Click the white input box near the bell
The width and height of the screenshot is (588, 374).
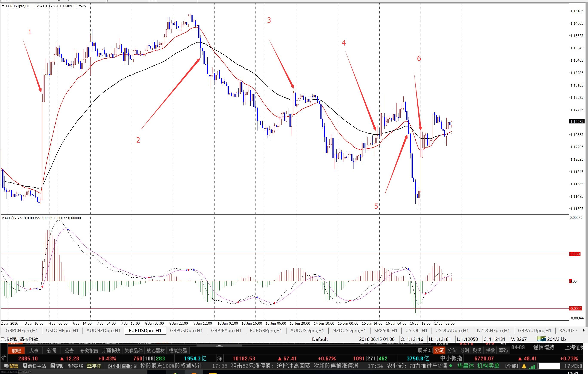click(549, 366)
